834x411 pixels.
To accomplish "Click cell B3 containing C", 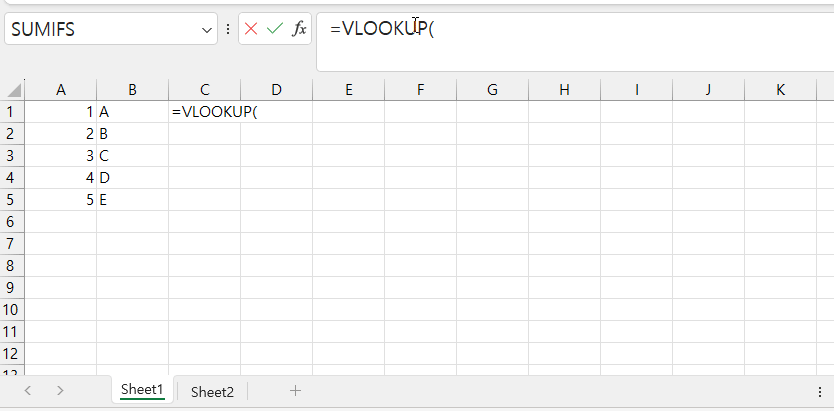I will coord(132,156).
